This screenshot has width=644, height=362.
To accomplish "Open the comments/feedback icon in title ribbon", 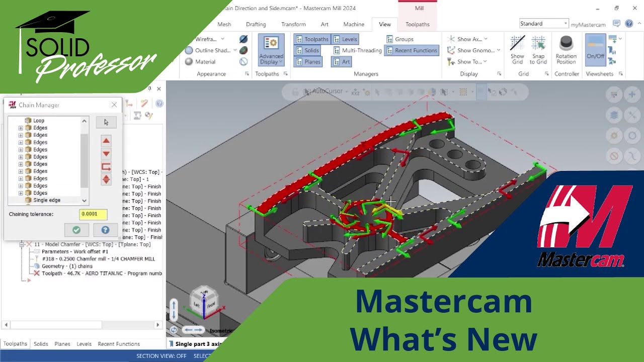I will pos(617,24).
